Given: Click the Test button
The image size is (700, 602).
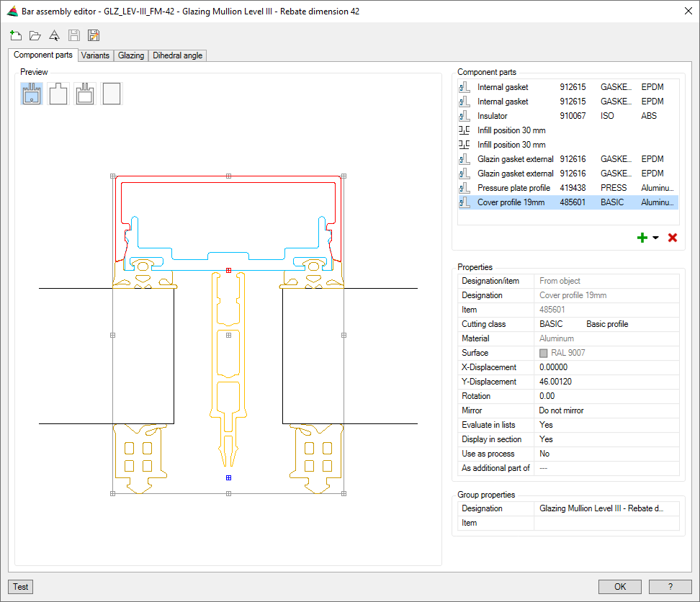Looking at the screenshot, I should click(x=21, y=587).
